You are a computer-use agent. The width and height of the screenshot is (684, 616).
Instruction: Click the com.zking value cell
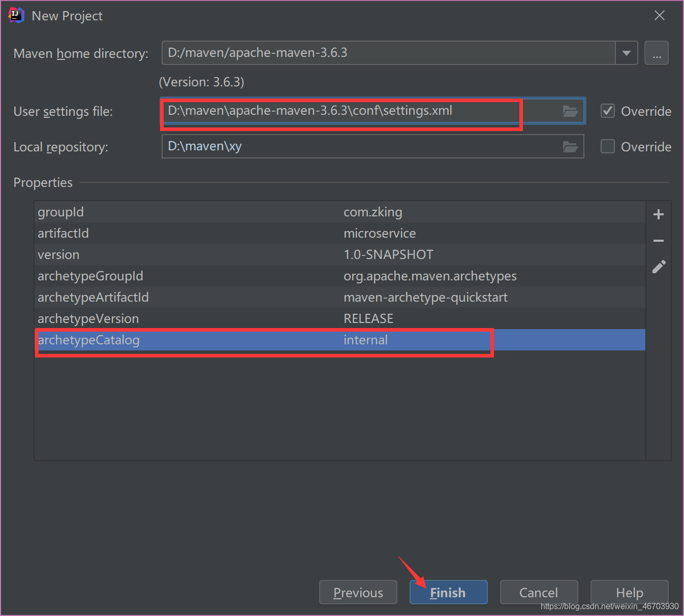click(373, 212)
